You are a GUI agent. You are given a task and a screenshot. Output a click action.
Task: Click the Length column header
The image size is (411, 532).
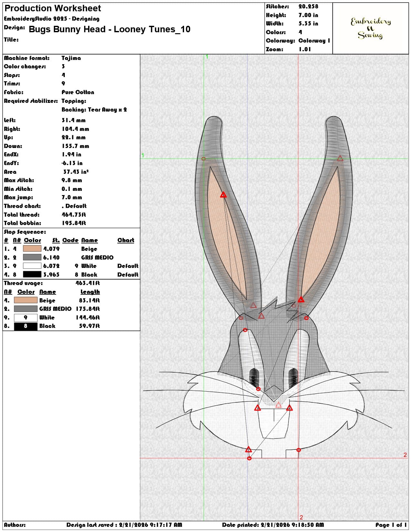(90, 292)
